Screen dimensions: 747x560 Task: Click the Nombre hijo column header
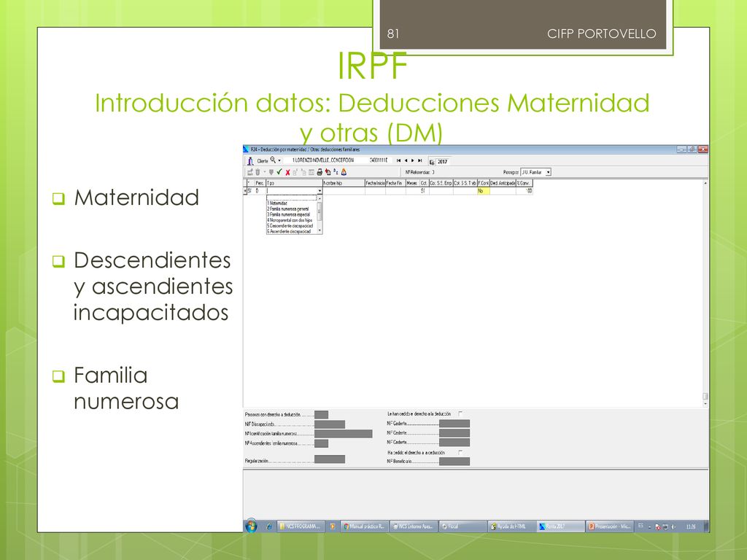tap(344, 183)
